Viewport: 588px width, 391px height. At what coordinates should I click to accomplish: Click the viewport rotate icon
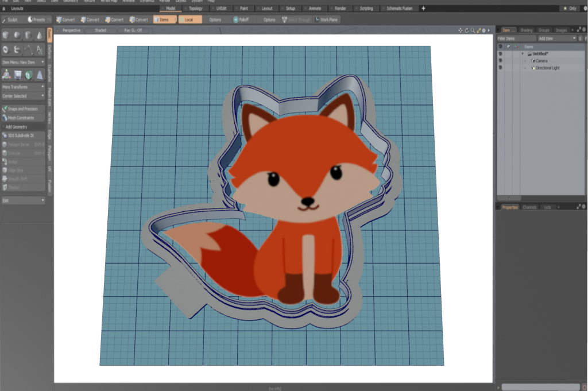pyautogui.click(x=467, y=30)
